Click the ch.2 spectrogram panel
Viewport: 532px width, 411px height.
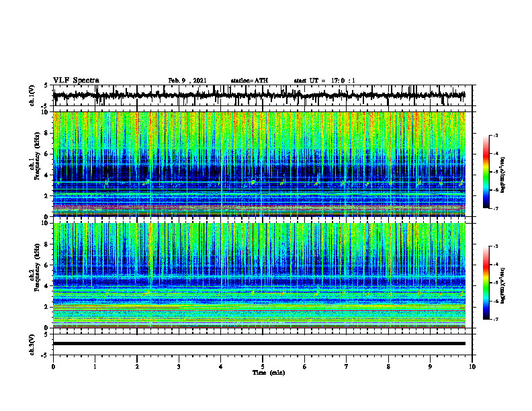click(x=259, y=275)
